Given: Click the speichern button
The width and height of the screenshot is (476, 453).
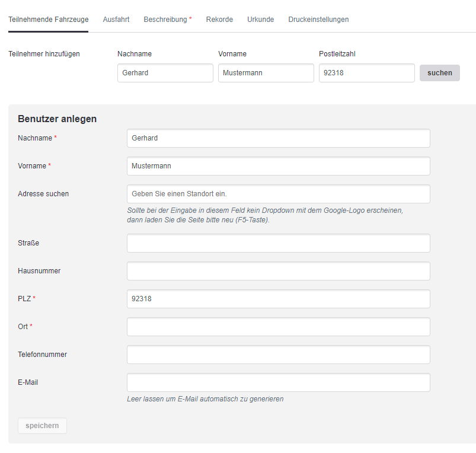Looking at the screenshot, I should (x=42, y=426).
